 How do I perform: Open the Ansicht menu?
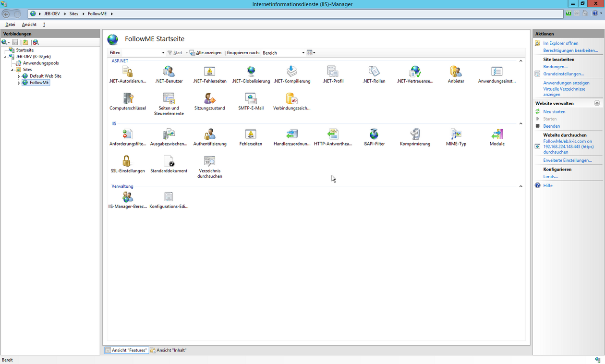pyautogui.click(x=29, y=24)
